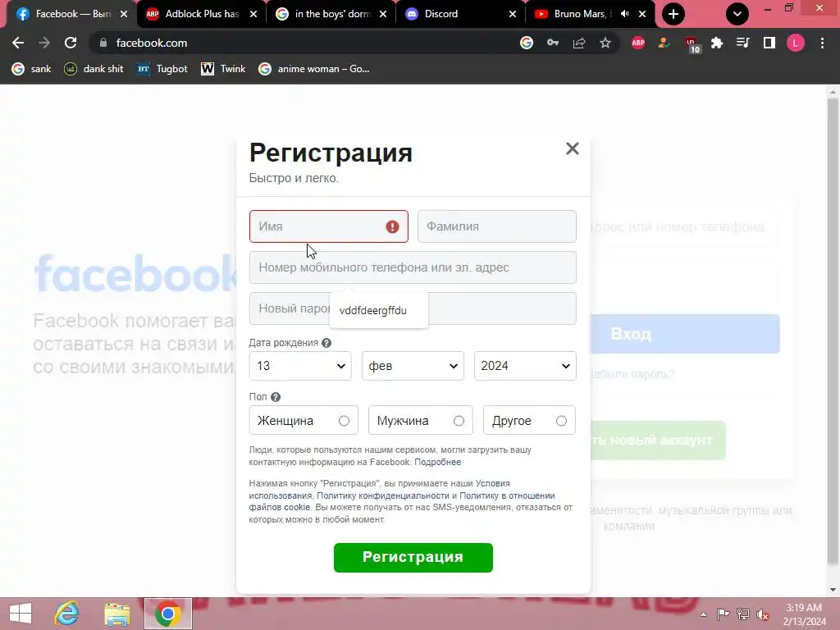Bookmark this page with the star icon
This screenshot has height=630, width=840.
[x=605, y=43]
